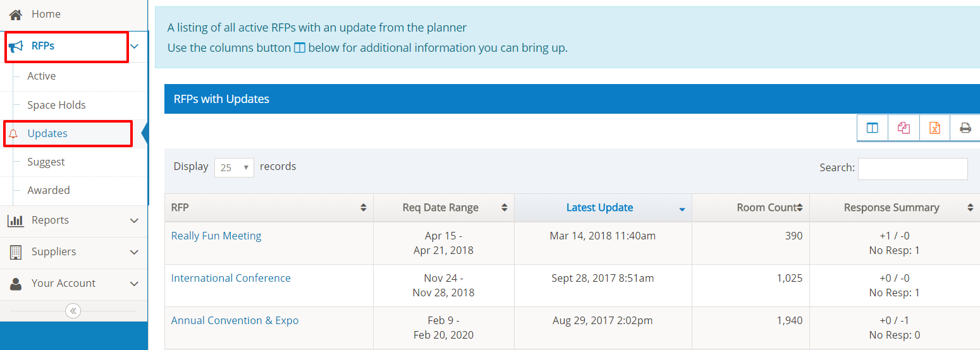The image size is (980, 350).
Task: Sort by the Latest Update column header
Action: [599, 207]
